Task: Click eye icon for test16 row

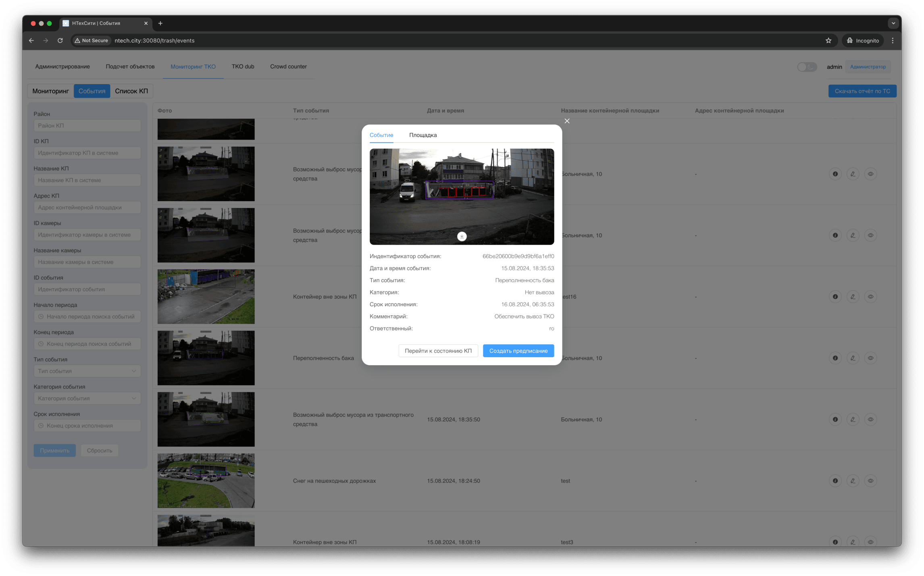Action: pyautogui.click(x=870, y=297)
